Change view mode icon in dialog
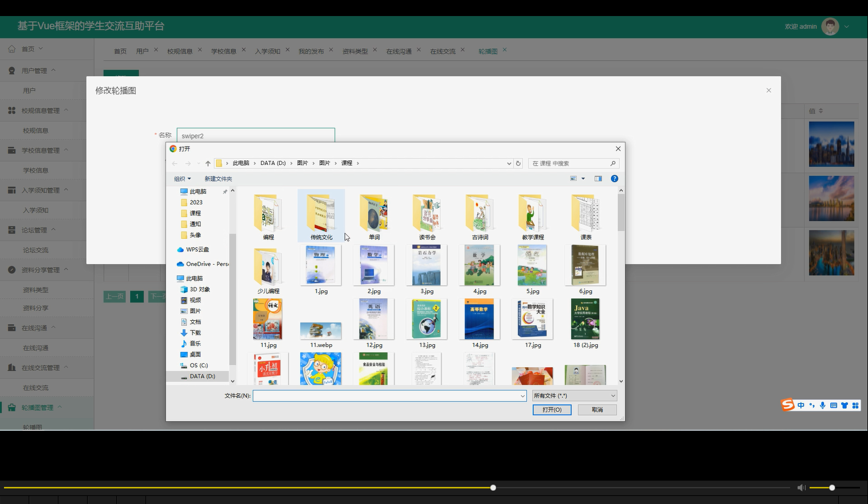 pos(573,179)
